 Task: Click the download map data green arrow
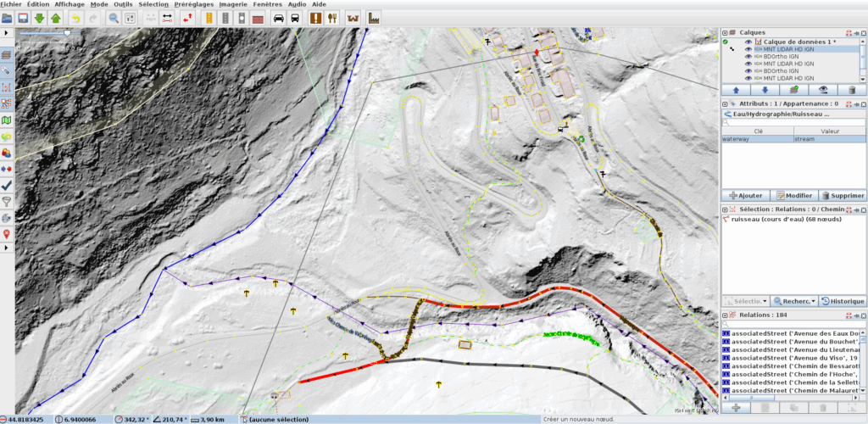click(39, 18)
